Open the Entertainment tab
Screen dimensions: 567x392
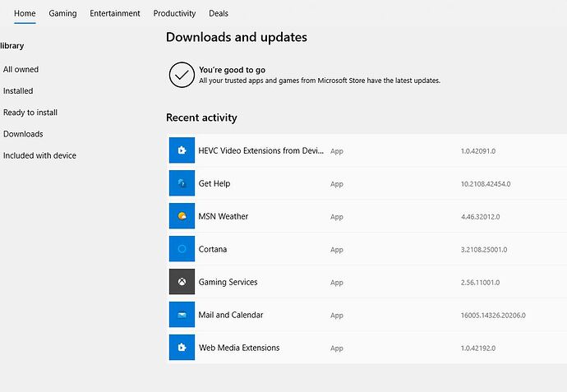point(114,13)
